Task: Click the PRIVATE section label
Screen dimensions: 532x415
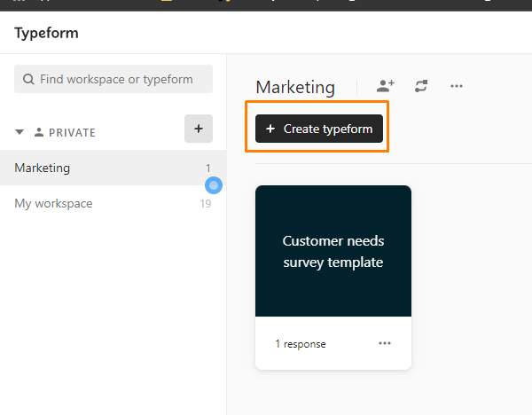Action: click(72, 133)
